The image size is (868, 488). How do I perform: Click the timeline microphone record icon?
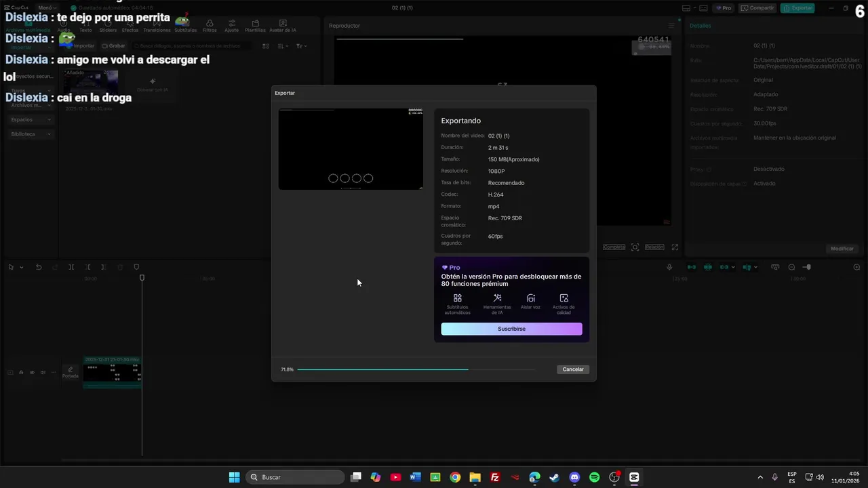[669, 267]
